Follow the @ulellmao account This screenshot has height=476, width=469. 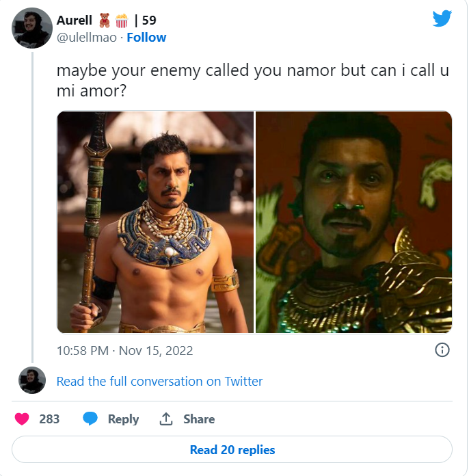click(146, 38)
